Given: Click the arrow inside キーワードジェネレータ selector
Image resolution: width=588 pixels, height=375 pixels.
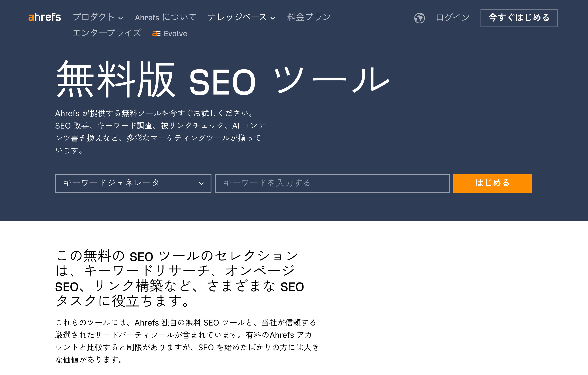Looking at the screenshot, I should (201, 184).
